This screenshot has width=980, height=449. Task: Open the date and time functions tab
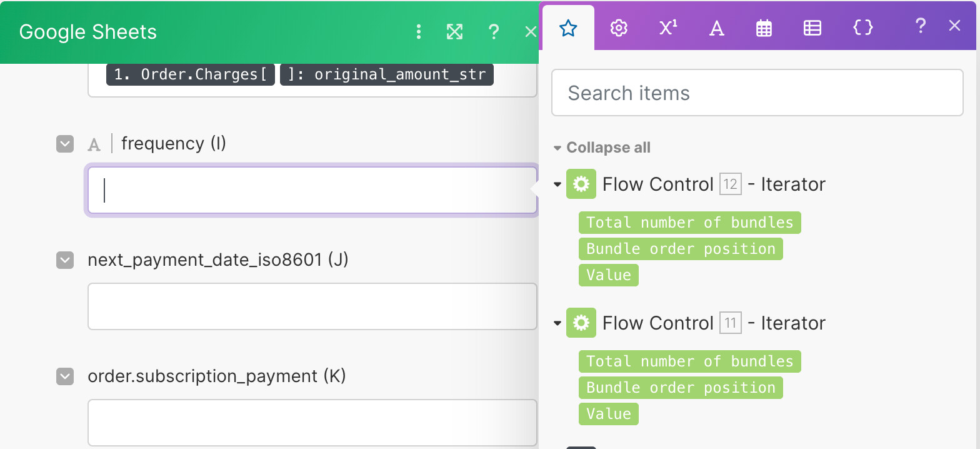(764, 28)
